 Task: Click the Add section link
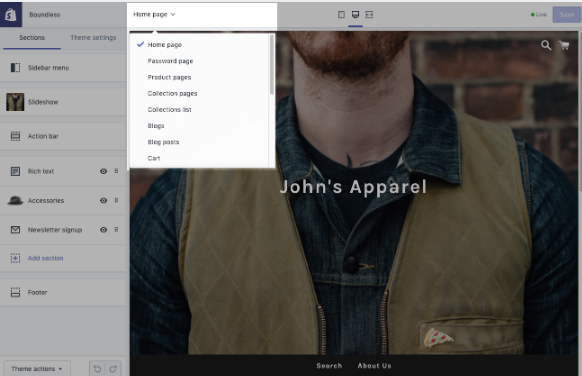click(x=45, y=258)
